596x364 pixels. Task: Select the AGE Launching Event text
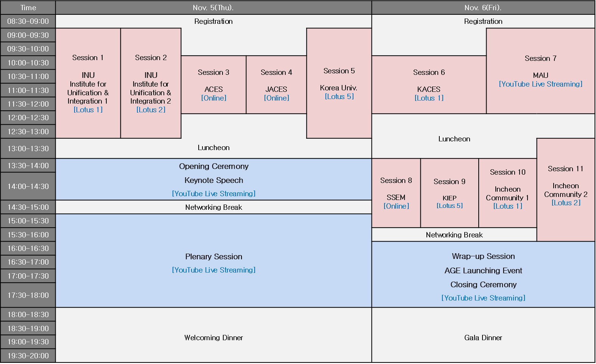pos(483,271)
